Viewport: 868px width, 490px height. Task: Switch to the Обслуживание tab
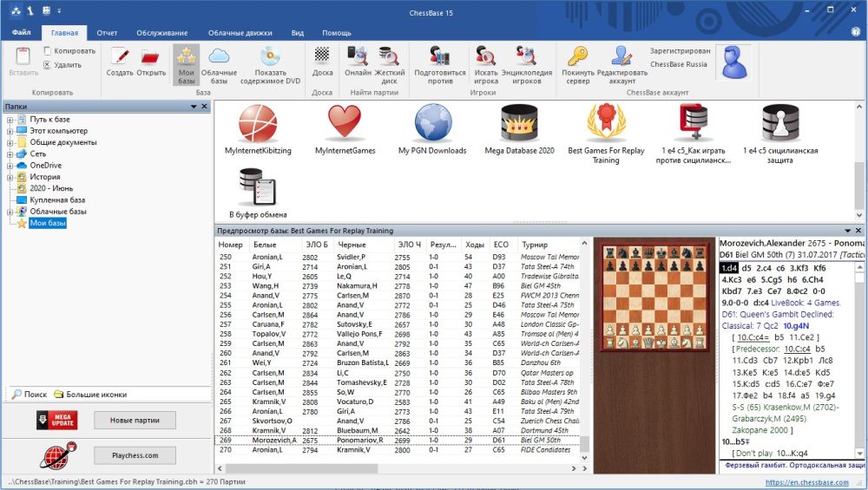tap(162, 33)
